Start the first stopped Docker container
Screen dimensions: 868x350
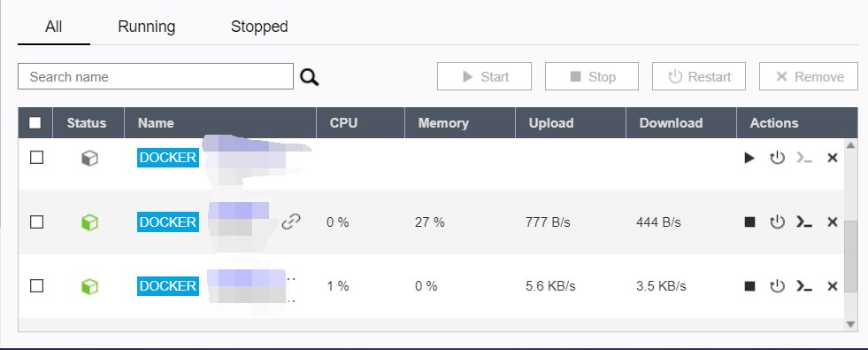coord(749,158)
